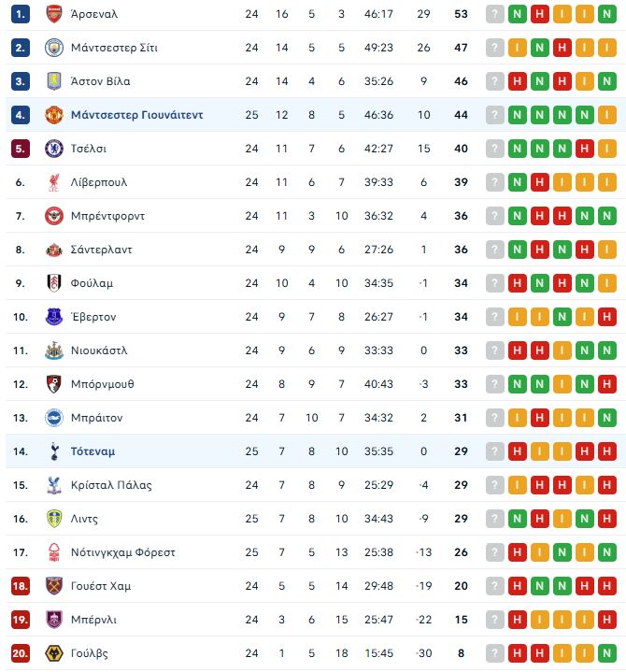Click Arsenal's upcoming match question mark badge
The height and width of the screenshot is (672, 626).
(495, 15)
